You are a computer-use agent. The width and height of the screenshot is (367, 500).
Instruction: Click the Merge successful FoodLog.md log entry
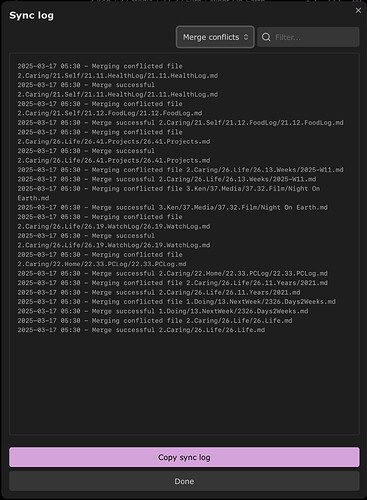(x=180, y=123)
